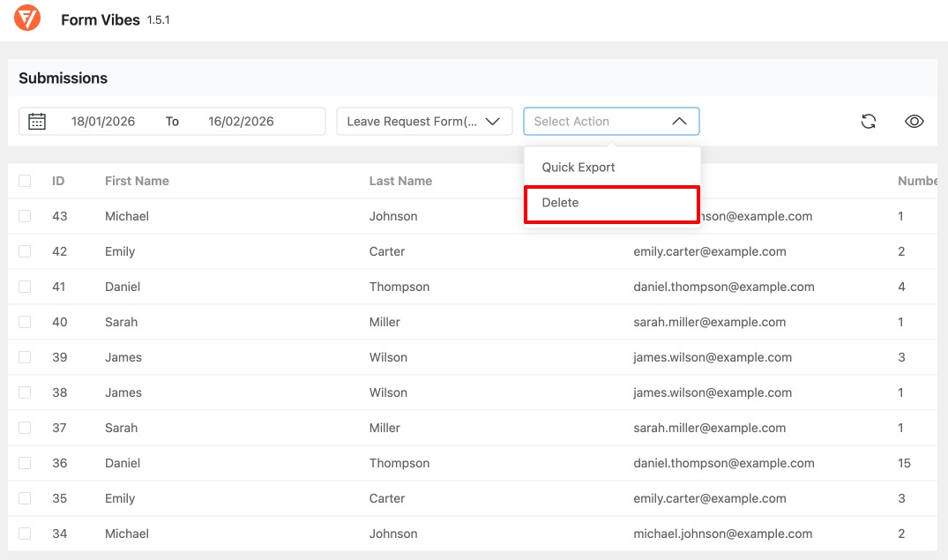The height and width of the screenshot is (560, 948).
Task: Click emily.carter@example.com in row 42
Action: coord(710,251)
